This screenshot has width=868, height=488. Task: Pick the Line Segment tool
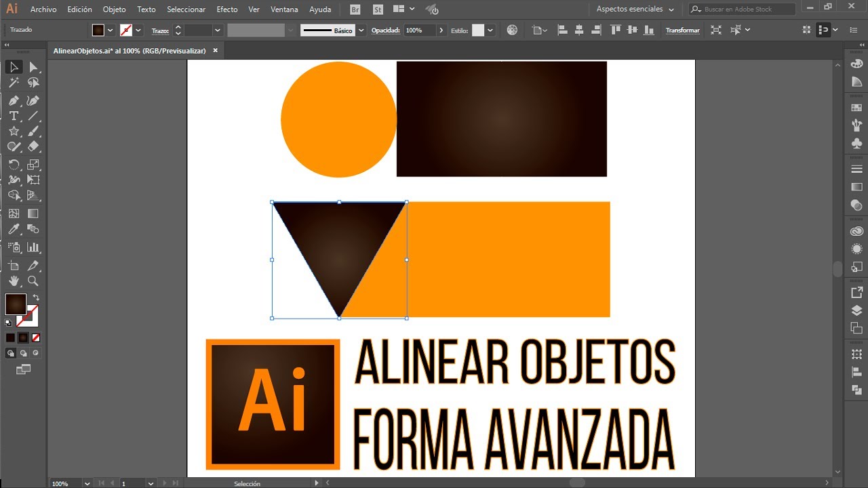click(x=33, y=116)
